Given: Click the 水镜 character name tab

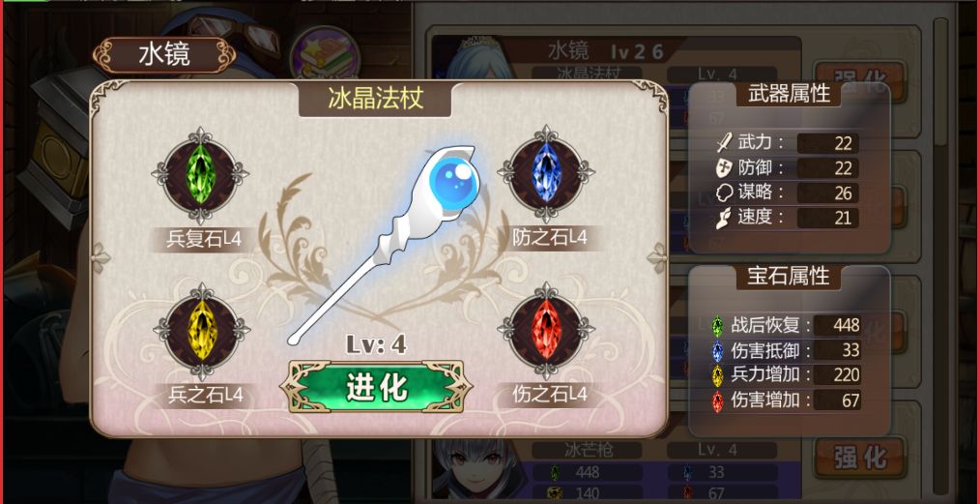Looking at the screenshot, I should pos(164,55).
